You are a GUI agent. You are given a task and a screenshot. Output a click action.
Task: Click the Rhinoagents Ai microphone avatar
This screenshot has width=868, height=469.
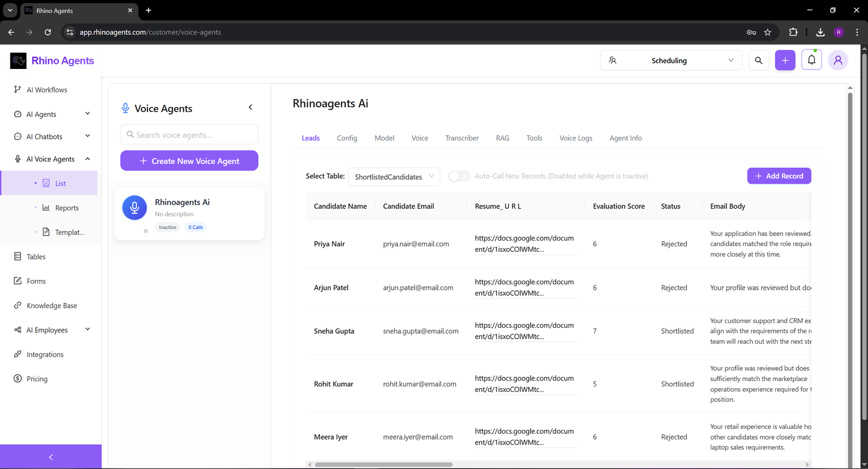click(135, 207)
